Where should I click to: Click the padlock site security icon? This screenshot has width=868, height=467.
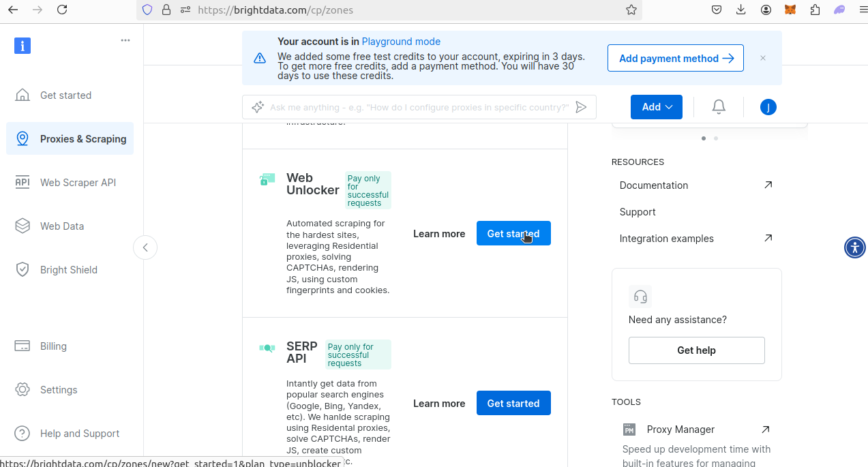166,10
